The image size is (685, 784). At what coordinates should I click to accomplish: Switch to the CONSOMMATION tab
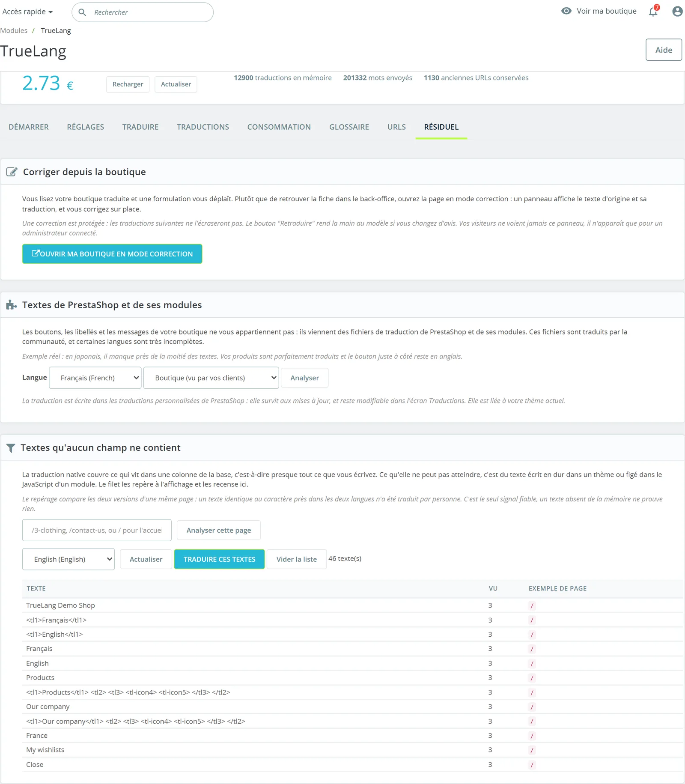click(x=279, y=127)
